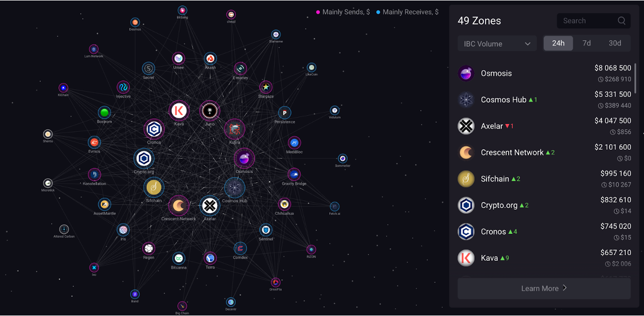This screenshot has width=644, height=316.
Task: Switch to the 7d time period
Action: point(586,43)
